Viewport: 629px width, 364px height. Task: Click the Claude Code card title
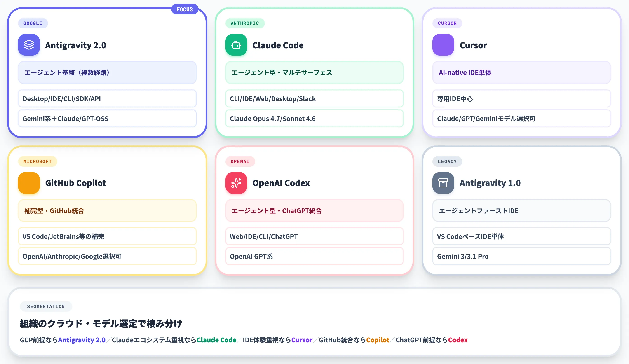(x=278, y=45)
